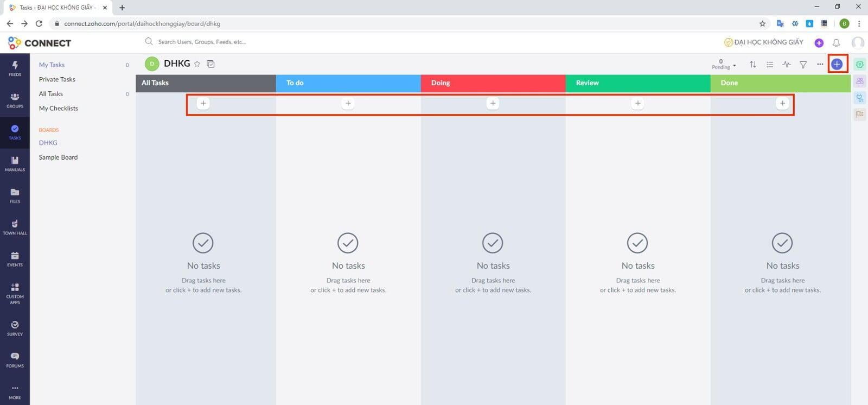The width and height of the screenshot is (868, 405).
Task: Open Feeds in left sidebar
Action: [15, 68]
